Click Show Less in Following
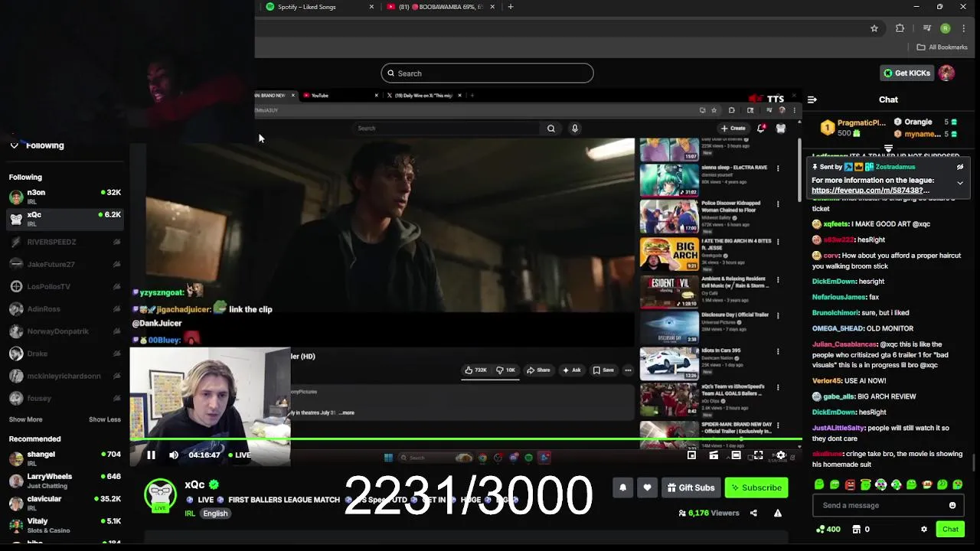Screen dimensions: 980x551 click(x=105, y=419)
